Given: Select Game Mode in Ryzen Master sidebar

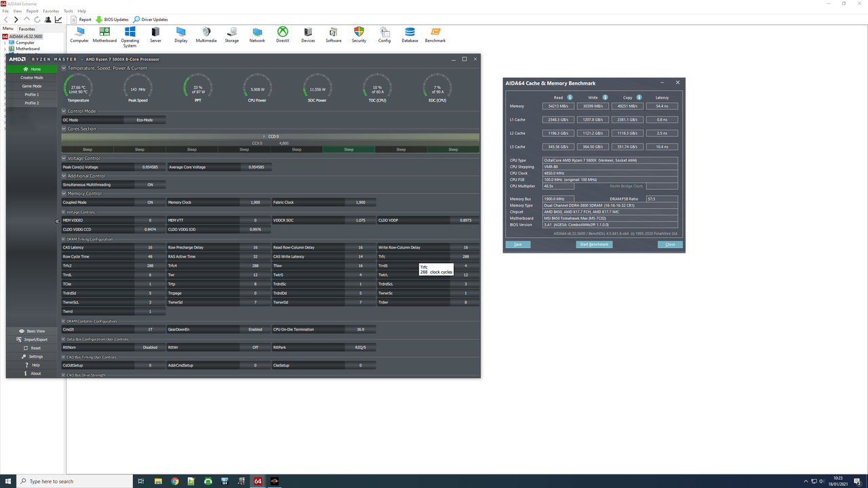Looking at the screenshot, I should pos(32,86).
